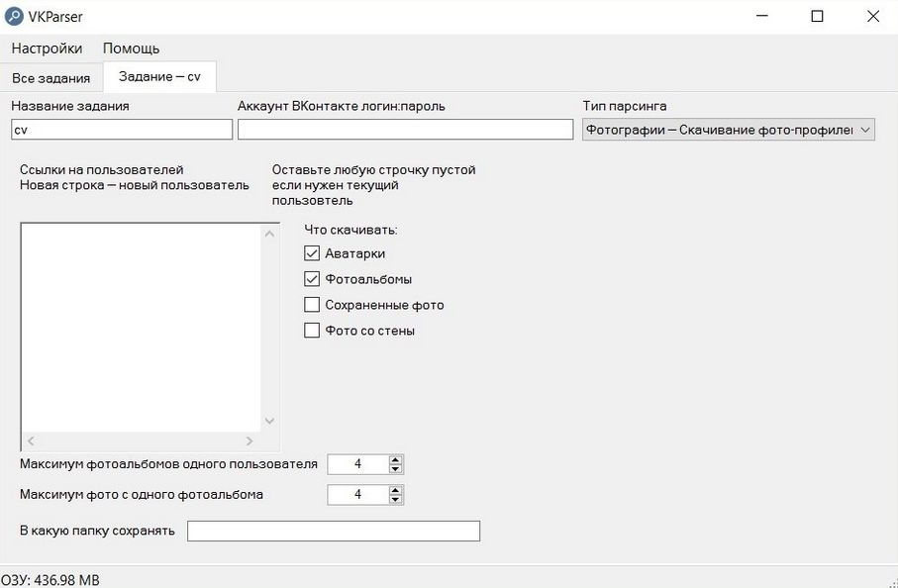Disable the Фотоальбомы checkbox
Screen dimensions: 898x588
[x=312, y=279]
